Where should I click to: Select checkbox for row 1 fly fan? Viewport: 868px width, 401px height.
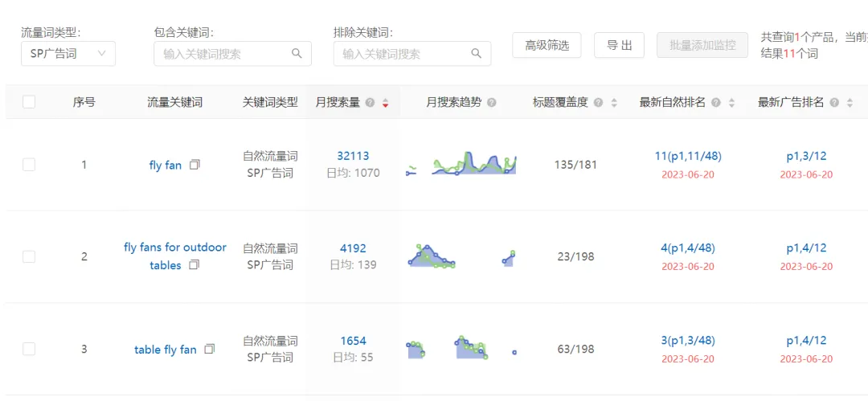point(29,165)
